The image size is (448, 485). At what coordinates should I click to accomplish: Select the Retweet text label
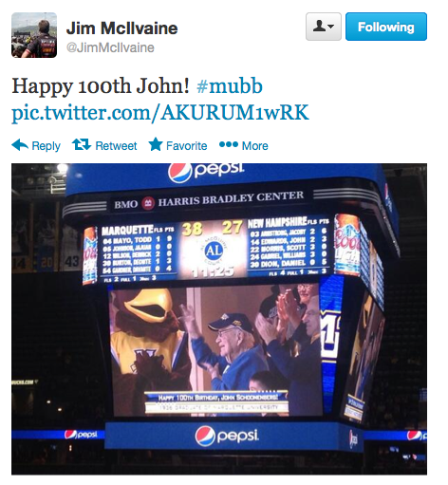[x=116, y=146]
